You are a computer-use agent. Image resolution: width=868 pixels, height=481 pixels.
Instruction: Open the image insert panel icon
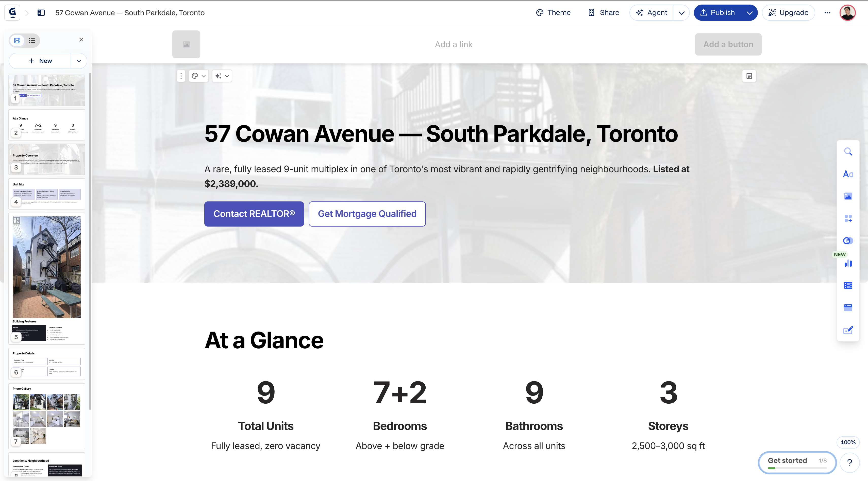[848, 196]
